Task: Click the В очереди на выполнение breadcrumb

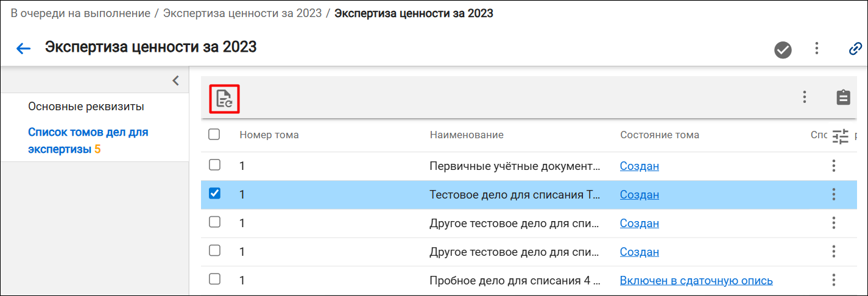Action: coord(80,13)
